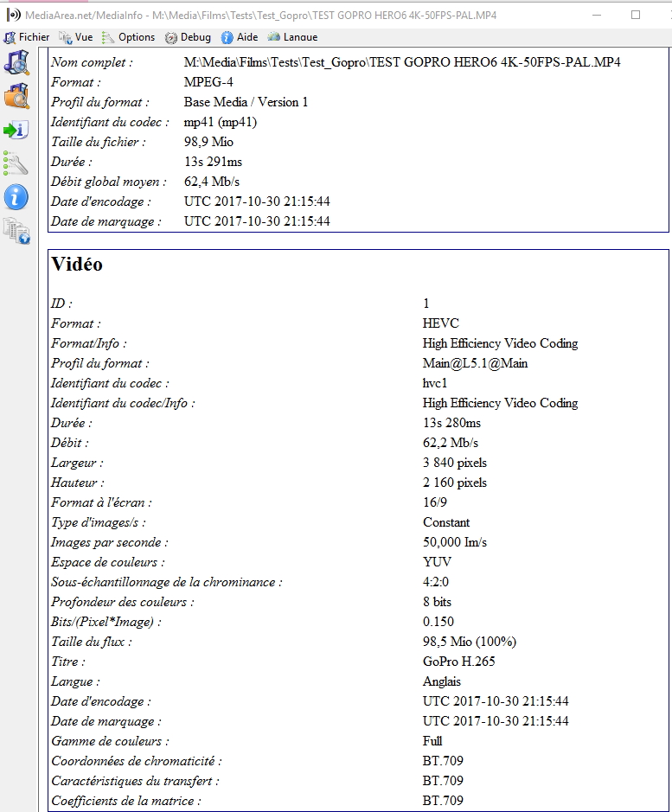Click the 'Sous-échantillonnage de la chrominance :' label

[166, 582]
